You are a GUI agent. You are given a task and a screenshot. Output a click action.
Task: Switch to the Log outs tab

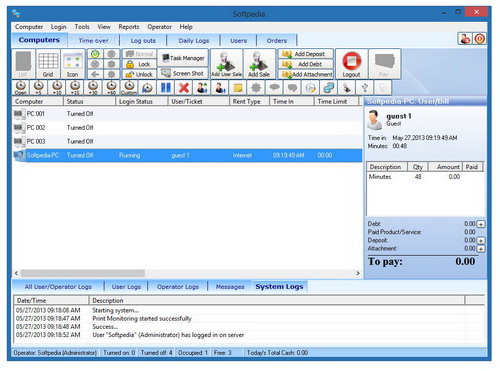[x=143, y=40]
